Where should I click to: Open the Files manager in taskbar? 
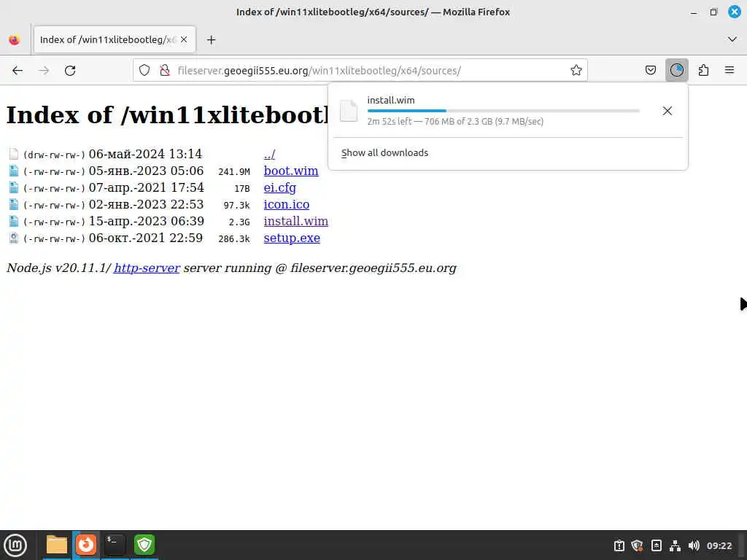pyautogui.click(x=57, y=545)
